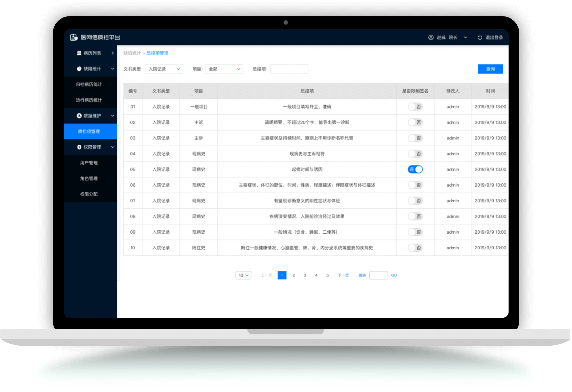Open 归档病历统计 in the sidebar
572x392 pixels.
pyautogui.click(x=91, y=85)
